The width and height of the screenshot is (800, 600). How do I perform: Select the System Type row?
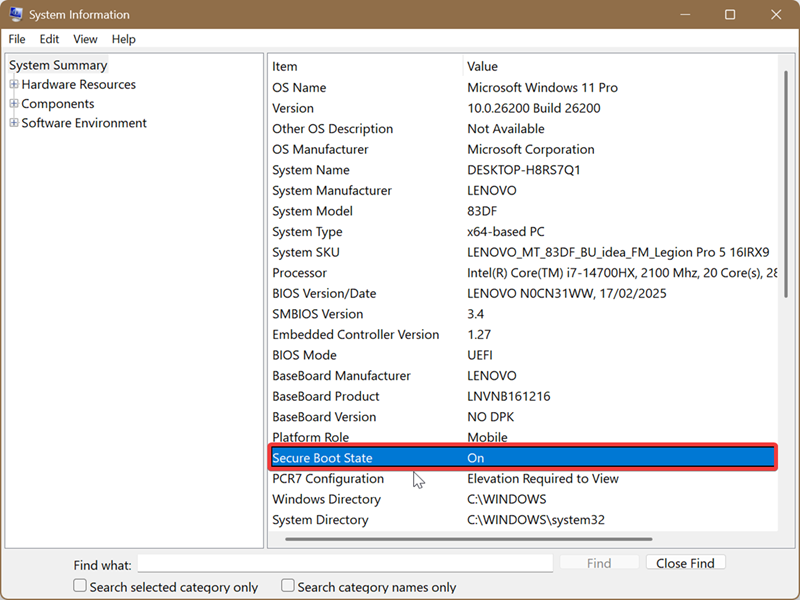523,232
